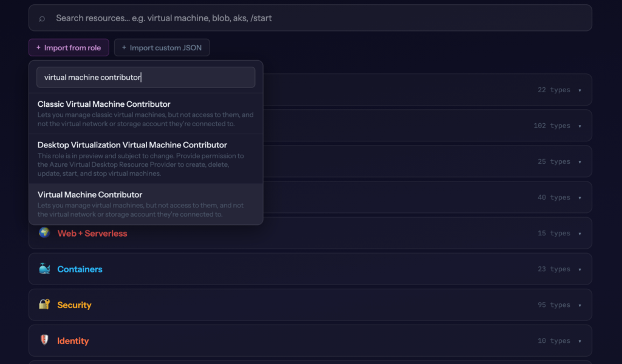Viewport: 622px width, 364px height.
Task: Click the padlock icon beside Security
Action: (44, 305)
